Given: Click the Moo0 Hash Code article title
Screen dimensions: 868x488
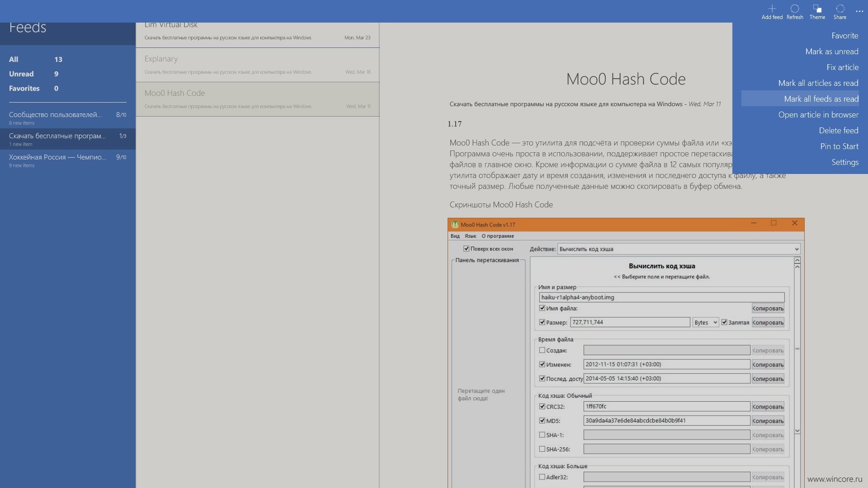Looking at the screenshot, I should [626, 79].
